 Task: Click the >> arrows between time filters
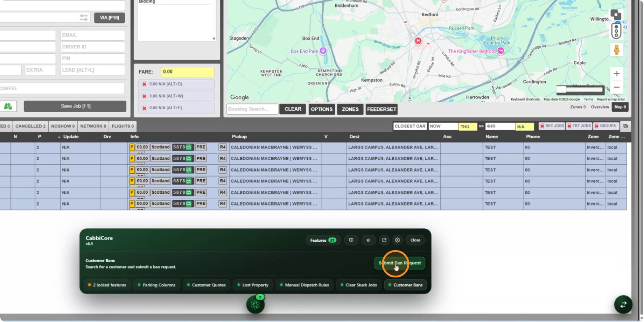point(481,126)
